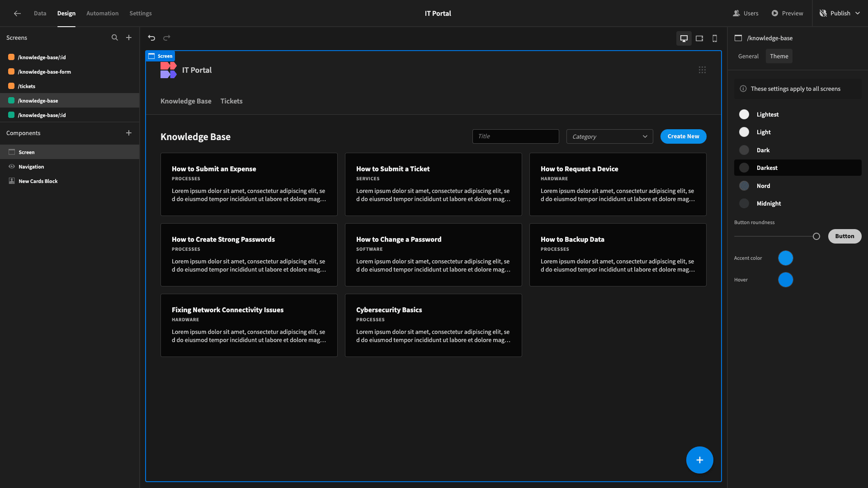Viewport: 868px width, 488px height.
Task: Launch app Preview
Action: 787,14
